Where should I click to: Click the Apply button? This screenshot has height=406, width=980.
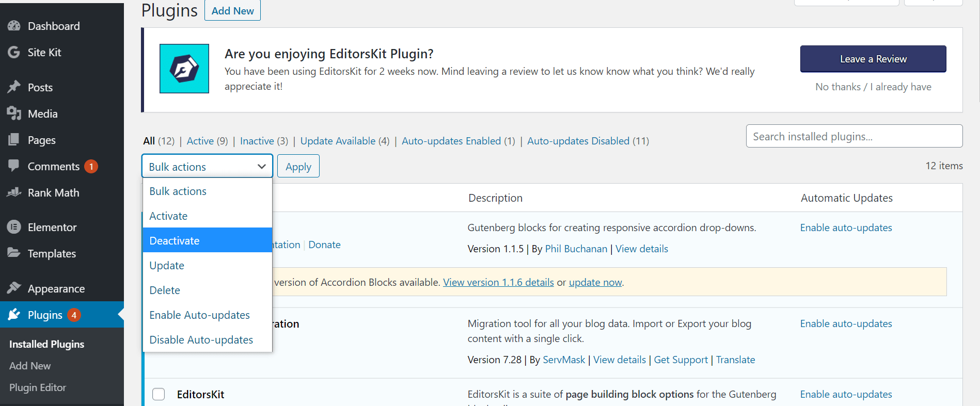298,166
